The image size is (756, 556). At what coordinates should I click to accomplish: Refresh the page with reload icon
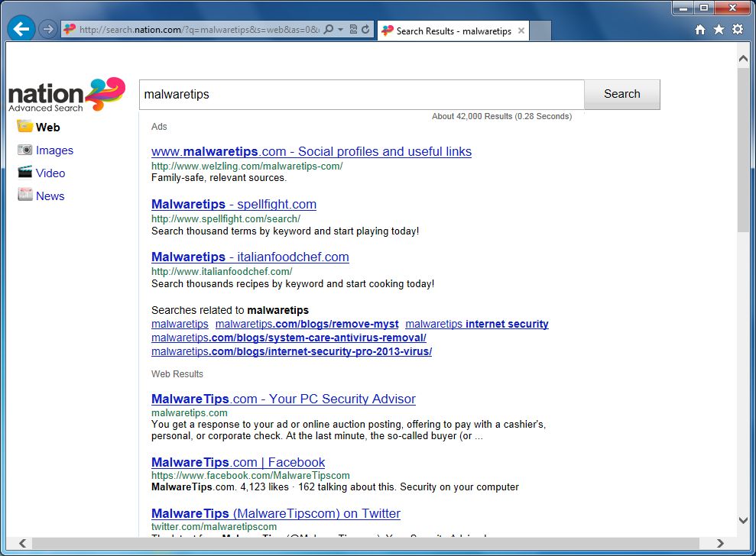pyautogui.click(x=365, y=29)
